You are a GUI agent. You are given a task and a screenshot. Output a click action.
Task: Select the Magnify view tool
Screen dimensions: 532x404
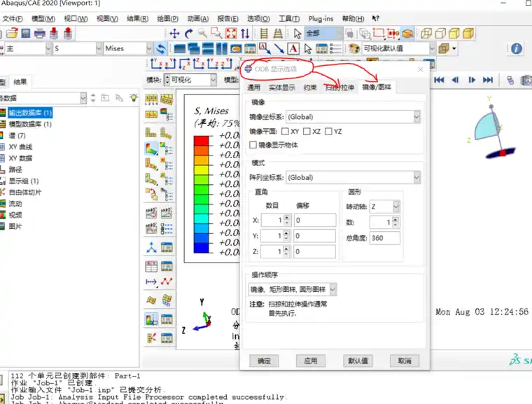(202, 34)
